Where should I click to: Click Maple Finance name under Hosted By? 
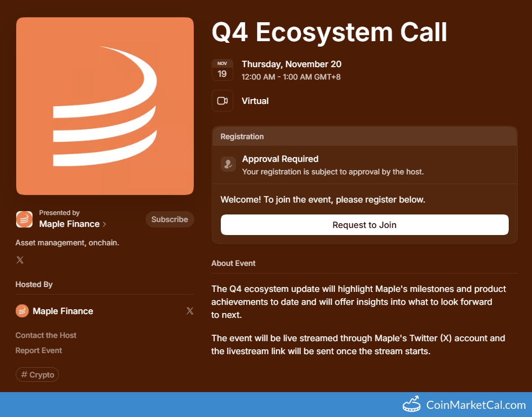click(x=63, y=310)
